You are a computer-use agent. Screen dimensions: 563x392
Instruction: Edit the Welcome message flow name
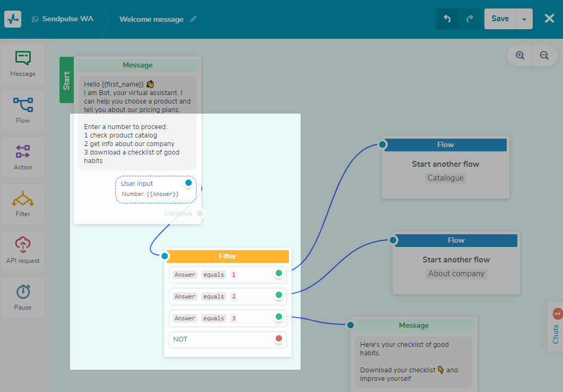click(193, 19)
